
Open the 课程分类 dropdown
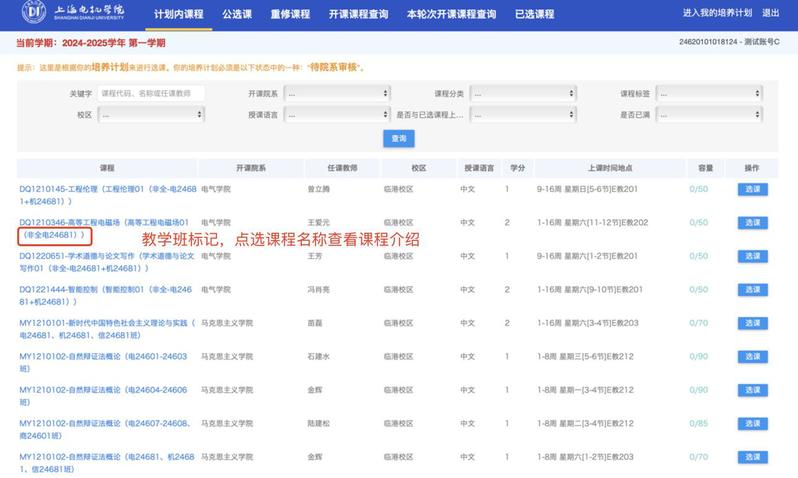tap(528, 93)
